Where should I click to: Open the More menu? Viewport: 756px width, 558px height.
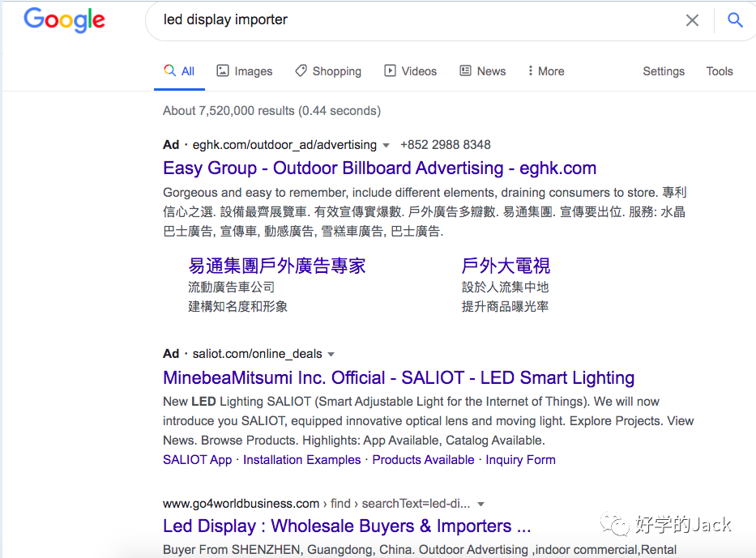[x=546, y=71]
